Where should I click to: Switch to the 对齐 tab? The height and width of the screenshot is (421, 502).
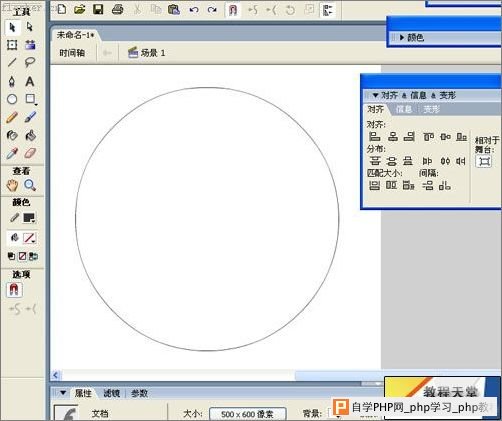(x=376, y=109)
